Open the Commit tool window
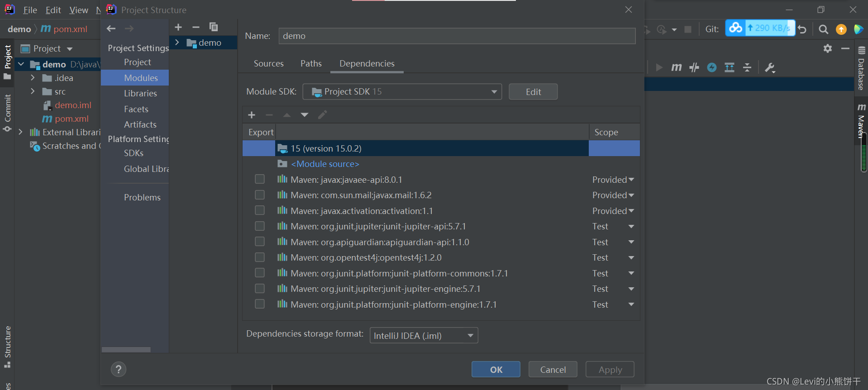The height and width of the screenshot is (390, 868). tap(7, 113)
